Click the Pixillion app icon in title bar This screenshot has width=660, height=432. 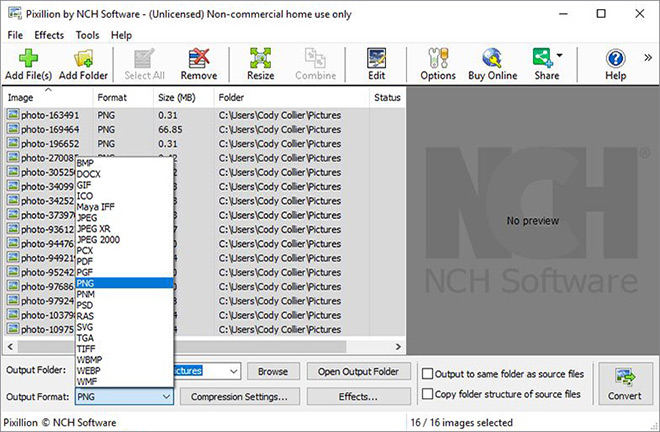(x=14, y=13)
